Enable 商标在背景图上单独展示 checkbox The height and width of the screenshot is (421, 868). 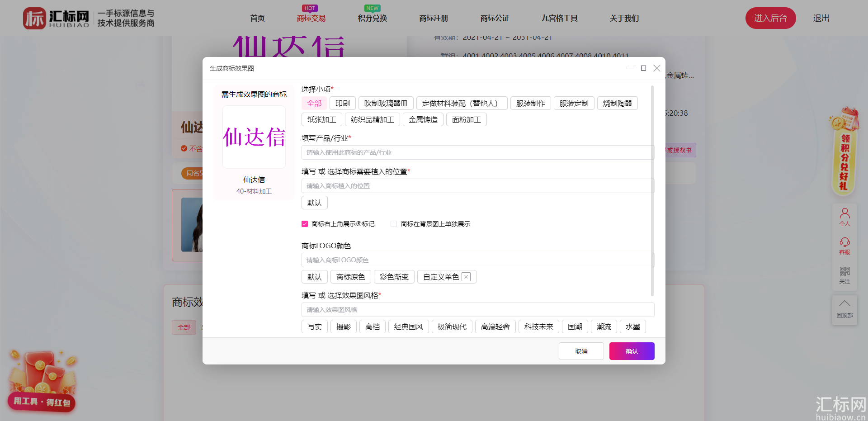click(394, 224)
